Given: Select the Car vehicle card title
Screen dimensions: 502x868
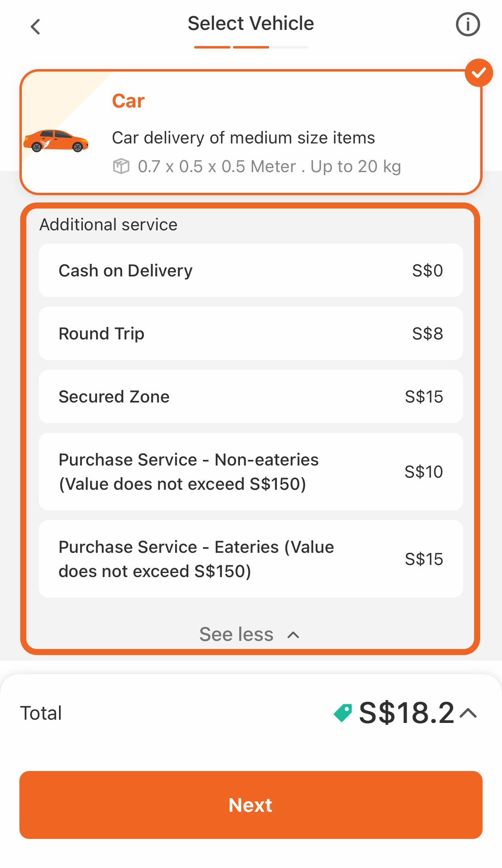Looking at the screenshot, I should [x=128, y=101].
